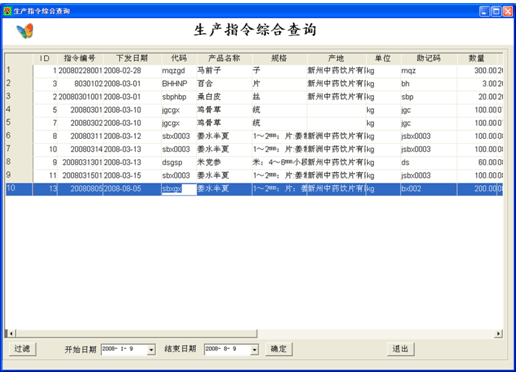Click the 下发日期 column header
517x376 pixels.
coord(132,58)
